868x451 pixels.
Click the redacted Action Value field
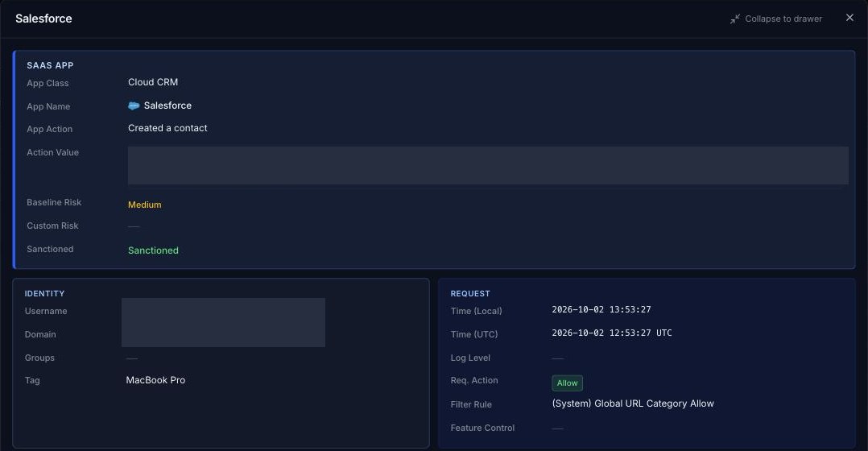tap(488, 165)
